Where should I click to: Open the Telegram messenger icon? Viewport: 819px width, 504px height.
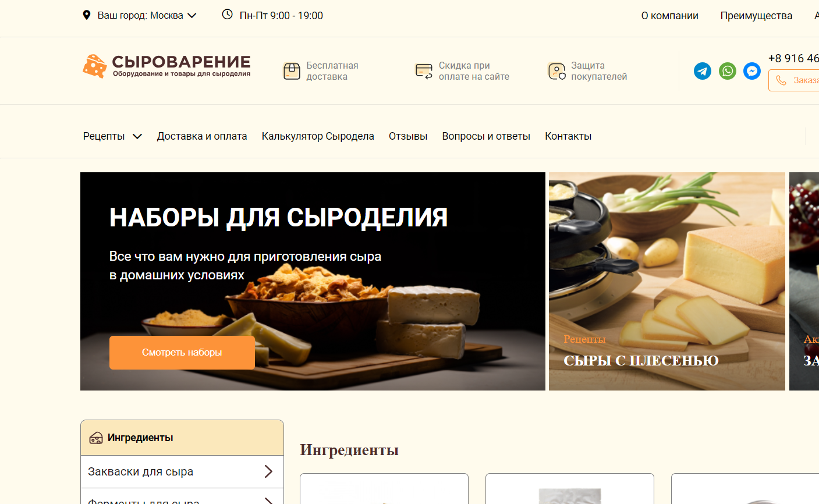[703, 71]
